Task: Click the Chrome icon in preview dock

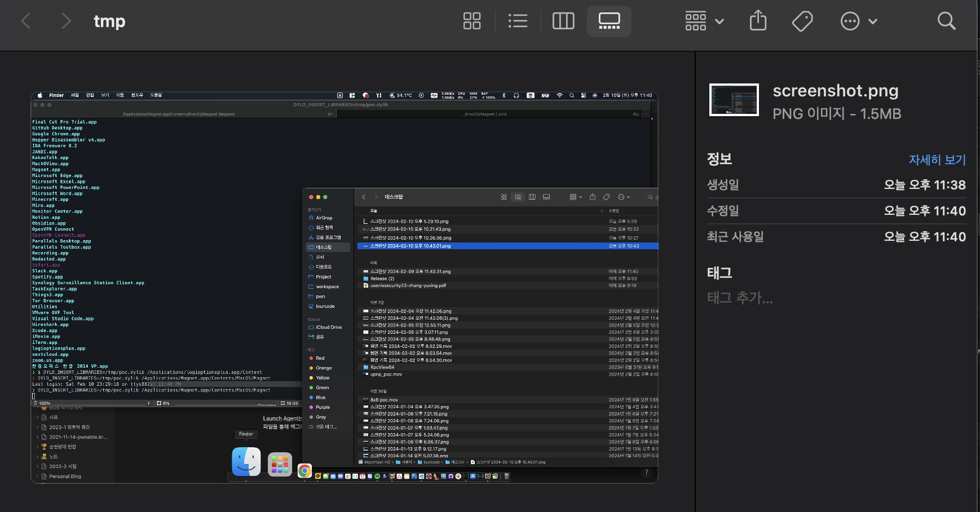Action: 304,470
